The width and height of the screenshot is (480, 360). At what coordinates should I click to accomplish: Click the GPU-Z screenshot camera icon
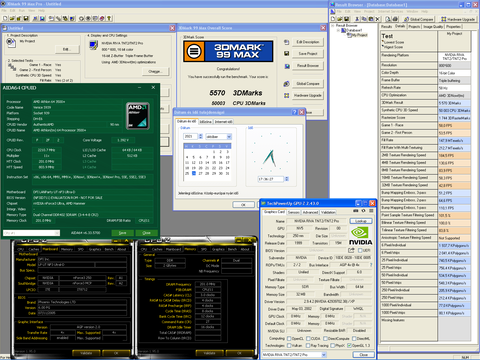(356, 211)
